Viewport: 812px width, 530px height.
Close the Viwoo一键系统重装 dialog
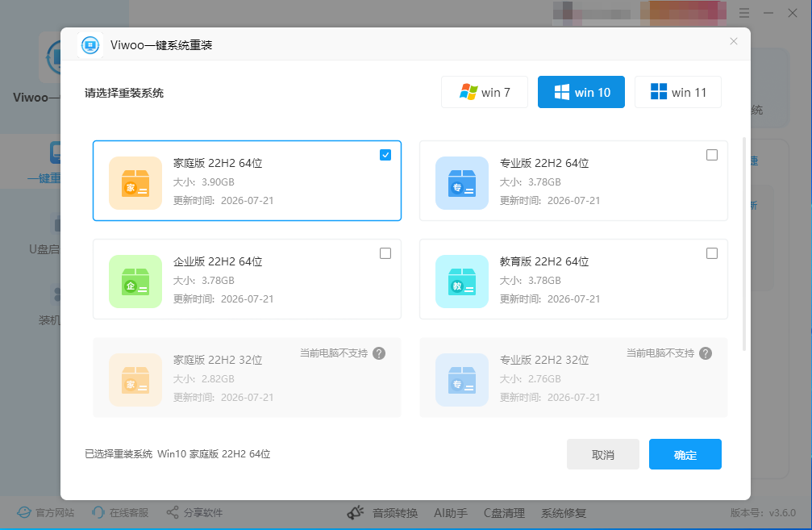[733, 41]
